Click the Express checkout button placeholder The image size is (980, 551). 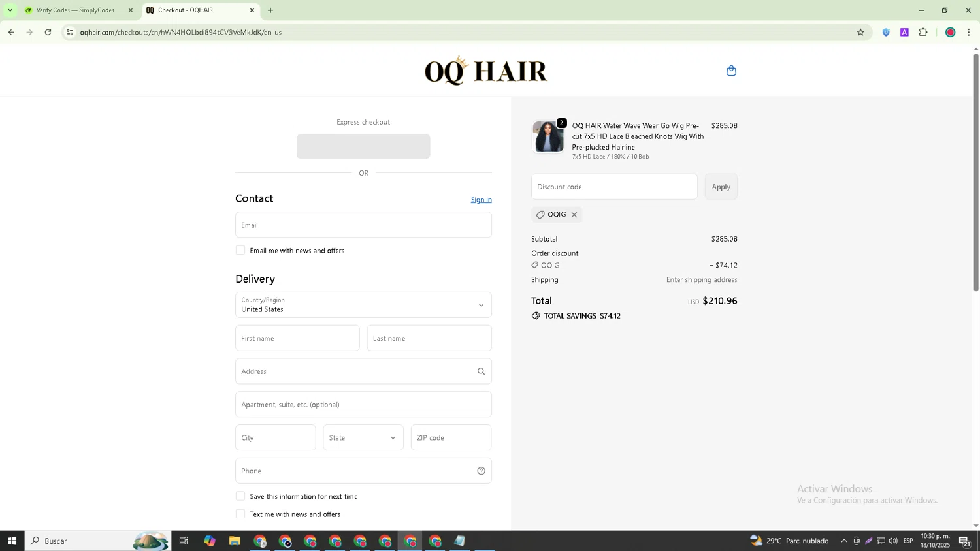363,146
